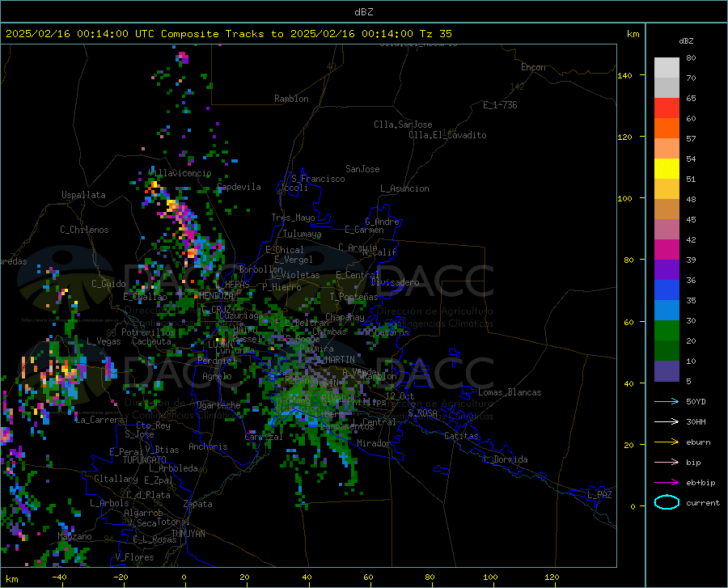Click the Divisadero label
This screenshot has height=588, width=728.
(x=395, y=282)
